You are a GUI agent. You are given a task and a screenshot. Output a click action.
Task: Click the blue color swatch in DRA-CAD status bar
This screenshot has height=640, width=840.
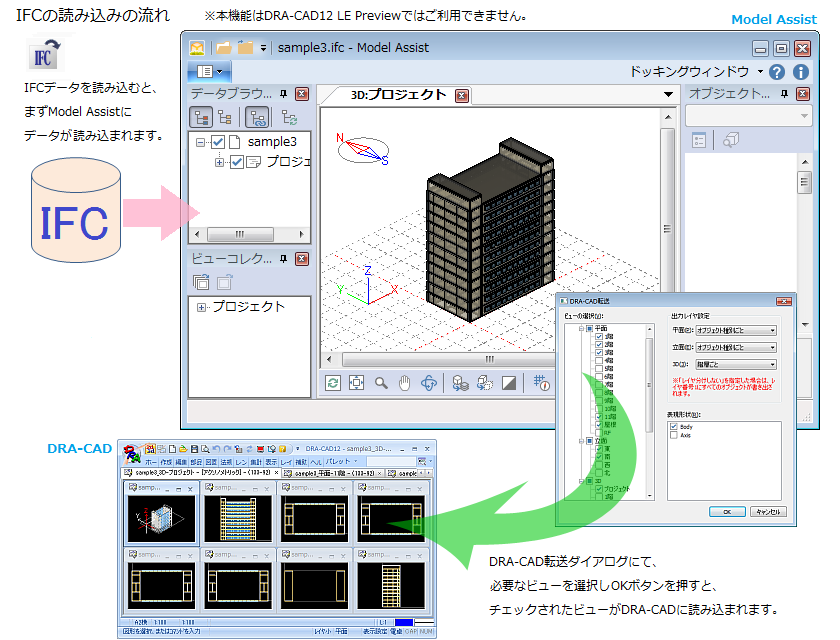(x=404, y=623)
